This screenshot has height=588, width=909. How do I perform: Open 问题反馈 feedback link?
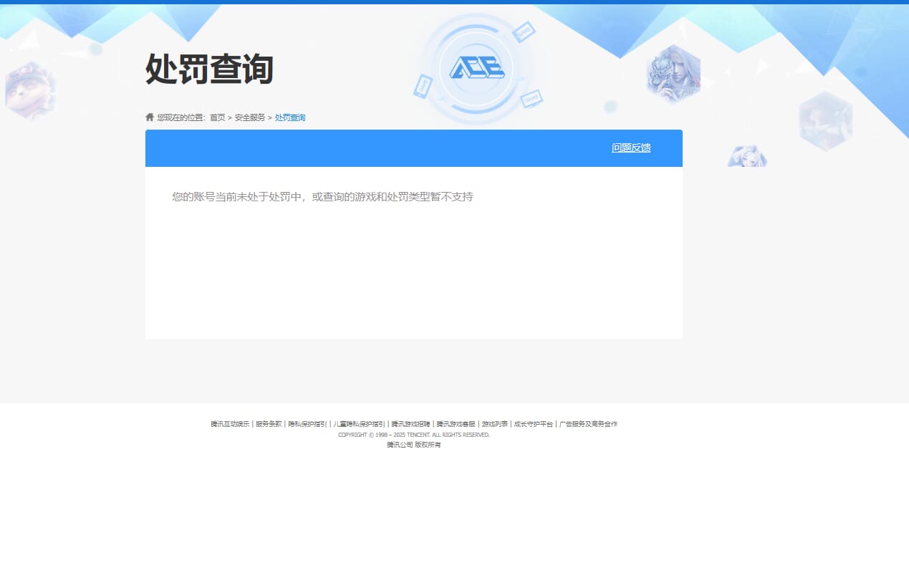(x=631, y=148)
